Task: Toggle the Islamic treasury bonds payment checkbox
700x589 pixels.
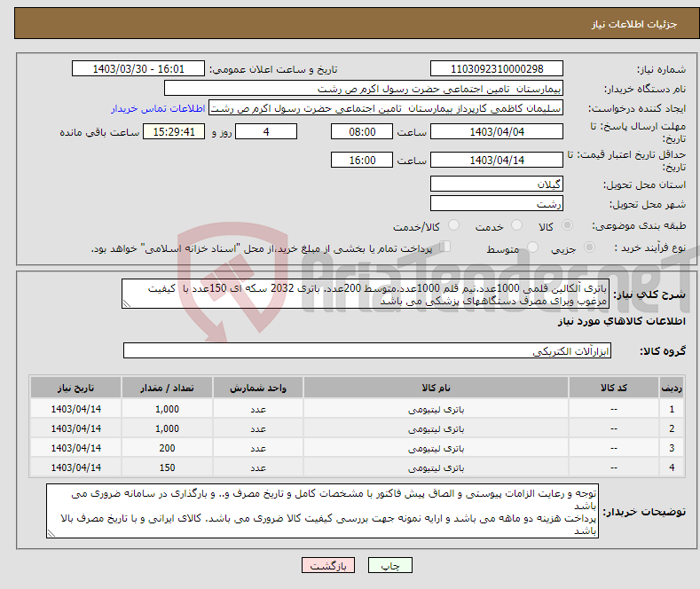Action: 445,247
